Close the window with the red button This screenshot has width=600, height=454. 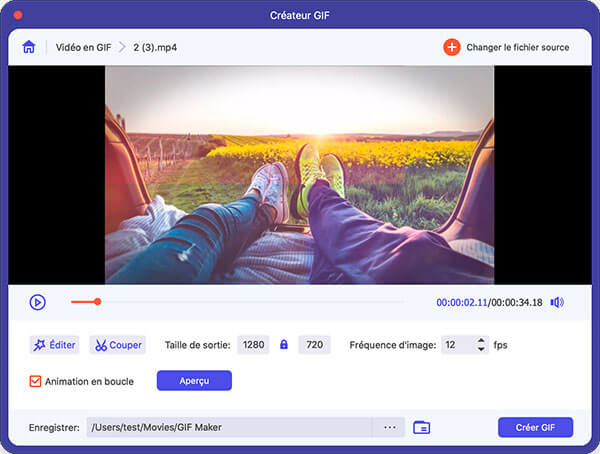[x=18, y=15]
